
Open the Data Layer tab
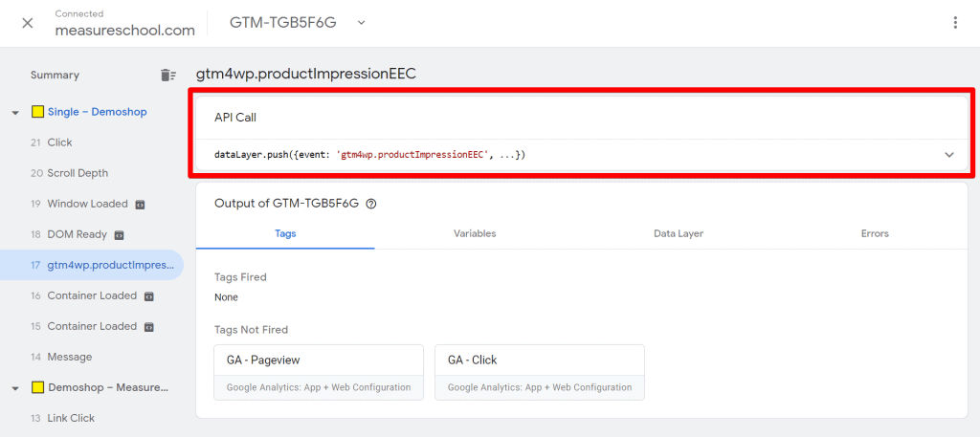pyautogui.click(x=678, y=233)
